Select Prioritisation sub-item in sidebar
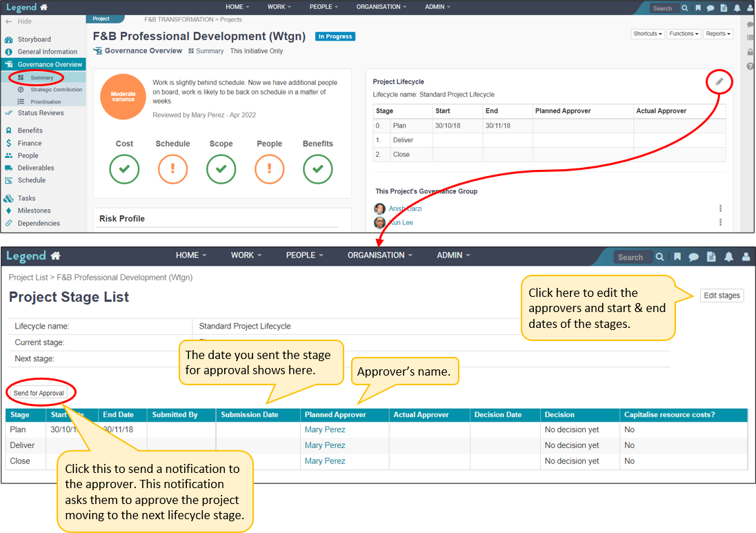This screenshot has width=756, height=533. point(46,102)
